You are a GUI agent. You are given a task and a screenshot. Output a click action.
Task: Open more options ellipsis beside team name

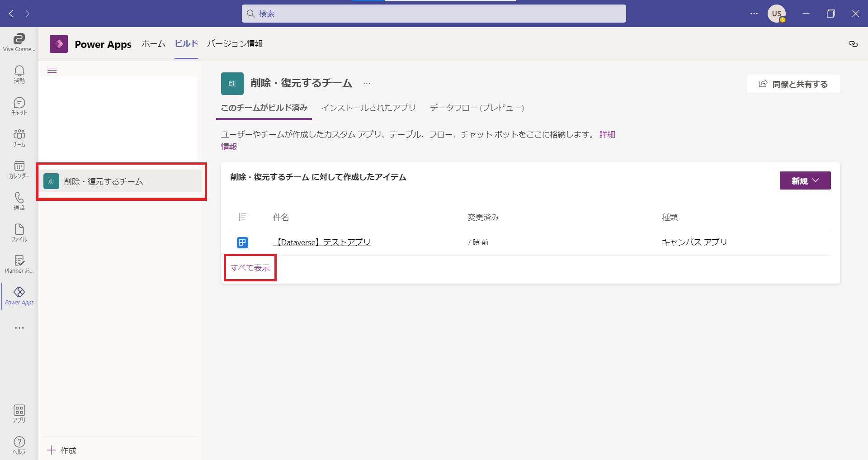367,83
